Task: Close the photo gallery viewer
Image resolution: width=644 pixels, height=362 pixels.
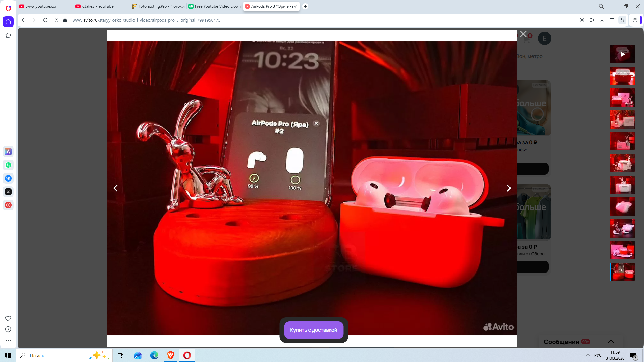Action: pyautogui.click(x=523, y=34)
